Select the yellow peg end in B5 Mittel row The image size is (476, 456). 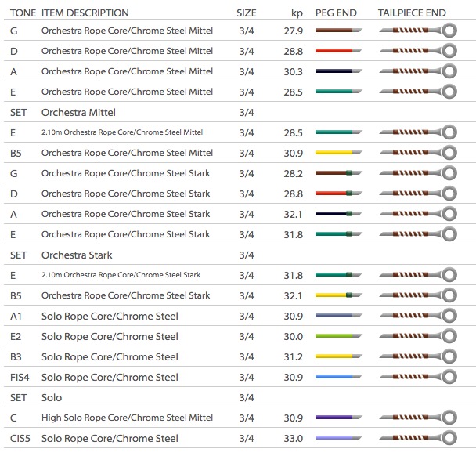point(338,153)
